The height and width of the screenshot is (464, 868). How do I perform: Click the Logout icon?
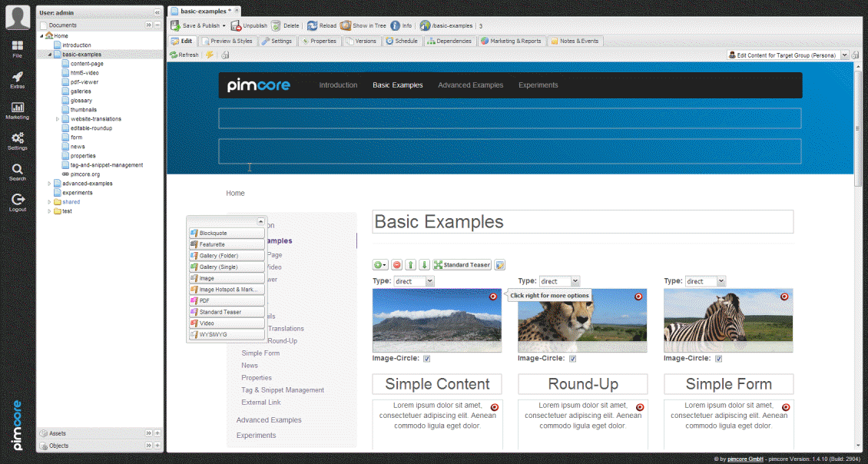click(x=17, y=200)
